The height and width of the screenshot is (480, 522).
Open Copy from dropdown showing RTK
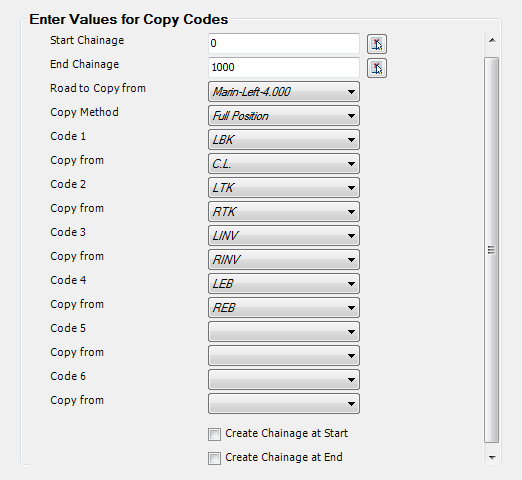(284, 212)
